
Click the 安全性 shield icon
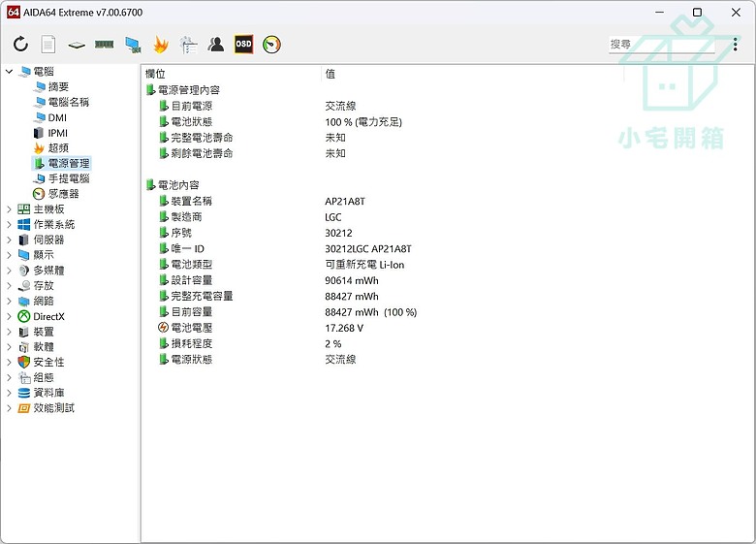point(23,362)
